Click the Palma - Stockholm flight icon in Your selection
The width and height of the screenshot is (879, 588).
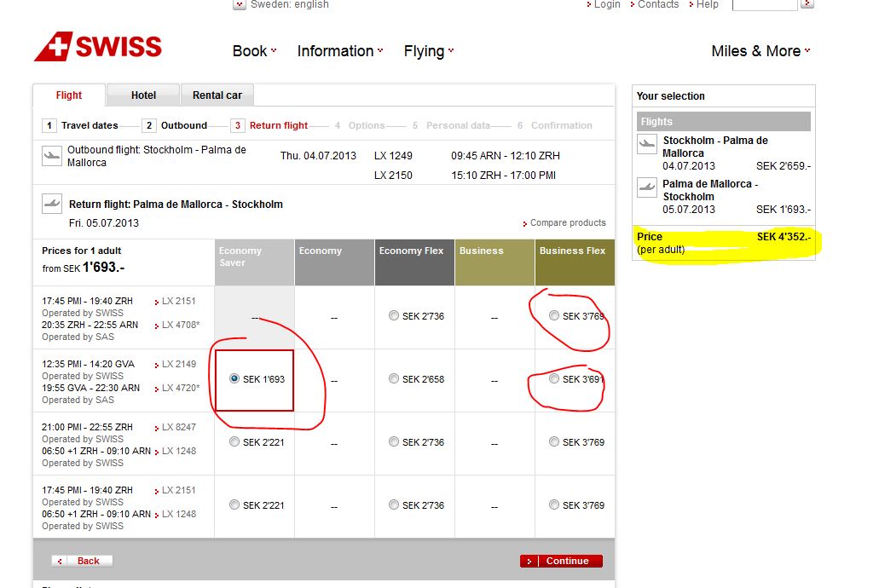647,187
